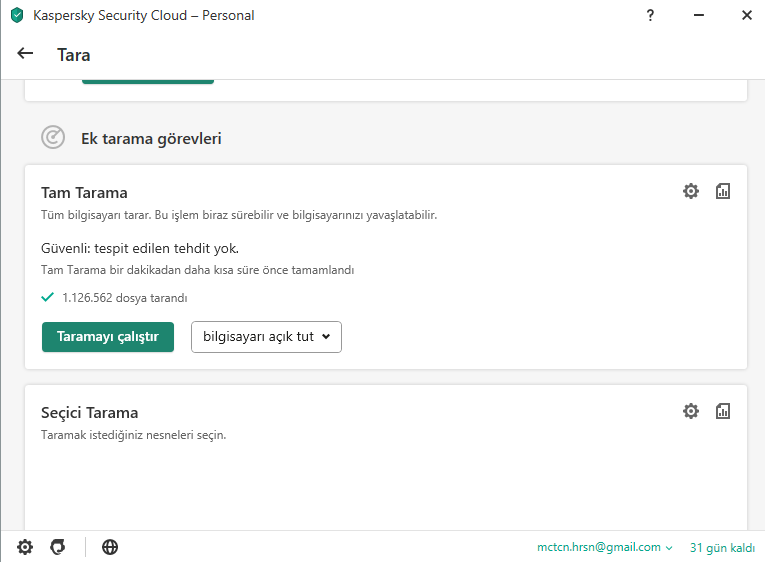This screenshot has width=765, height=562.
Task: Expand the mctcn.hrsn@gmail.com account menu
Action: pos(604,547)
